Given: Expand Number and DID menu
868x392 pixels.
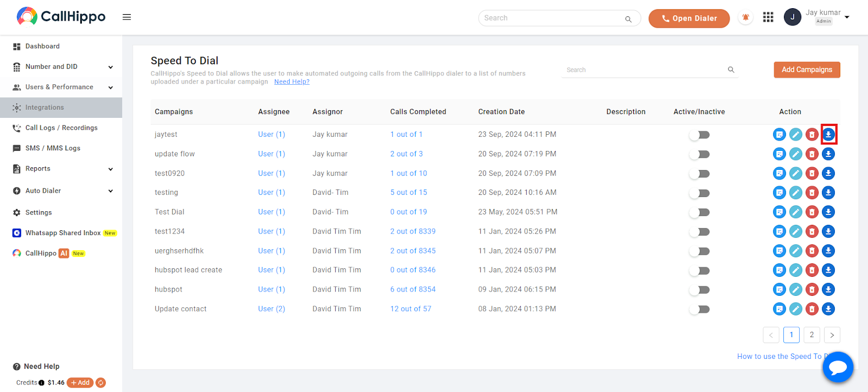Looking at the screenshot, I should pyautogui.click(x=61, y=67).
